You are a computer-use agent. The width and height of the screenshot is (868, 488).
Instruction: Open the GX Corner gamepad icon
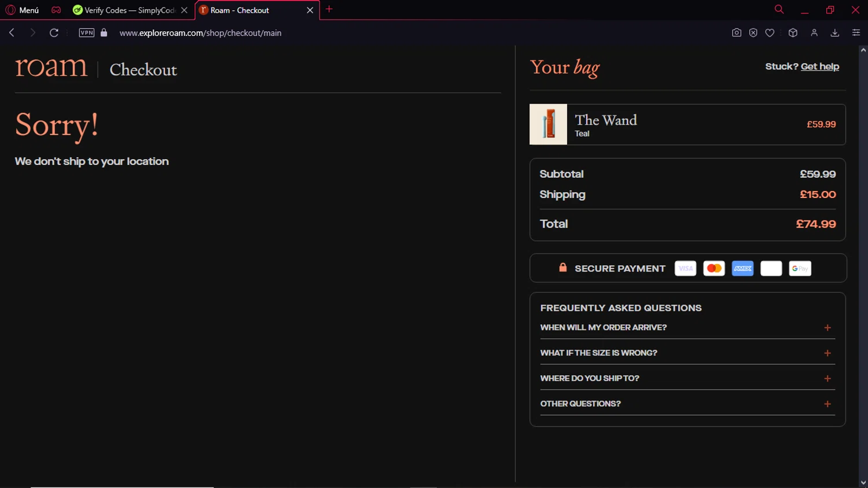click(x=56, y=10)
